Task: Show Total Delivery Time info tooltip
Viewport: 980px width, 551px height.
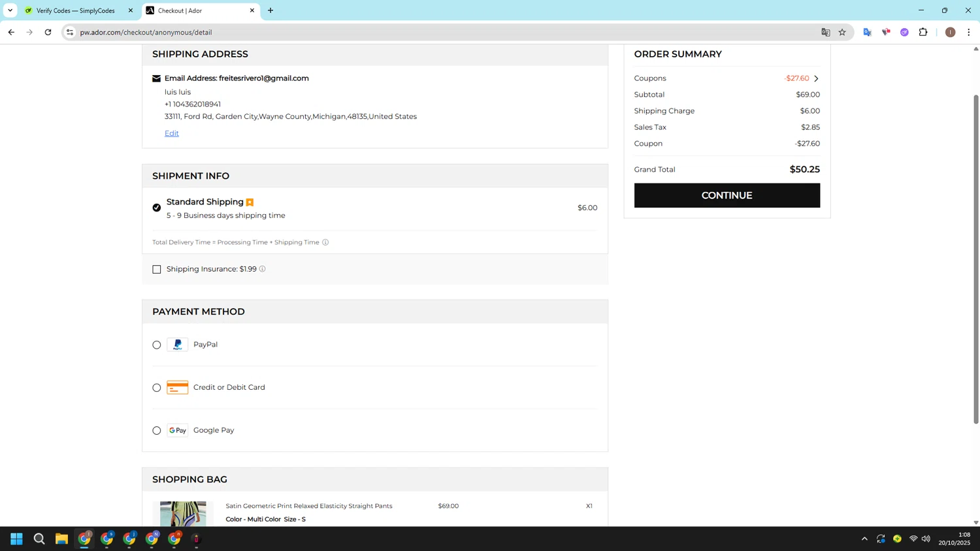Action: [325, 242]
